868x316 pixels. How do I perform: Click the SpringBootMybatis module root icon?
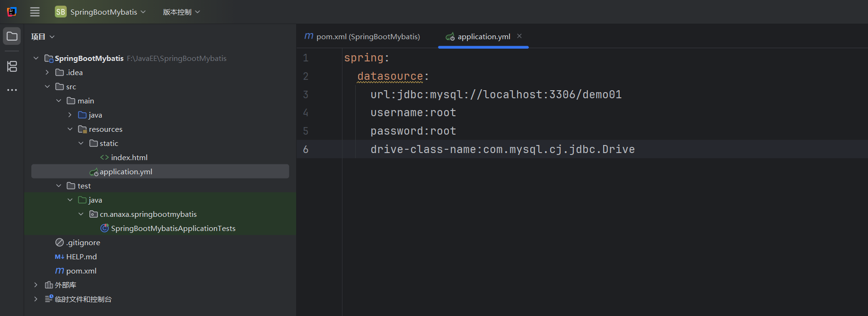tap(49, 58)
